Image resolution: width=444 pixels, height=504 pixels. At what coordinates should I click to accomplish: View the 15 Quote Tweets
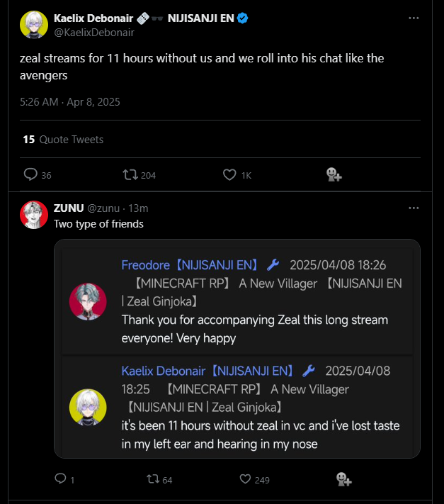click(63, 140)
